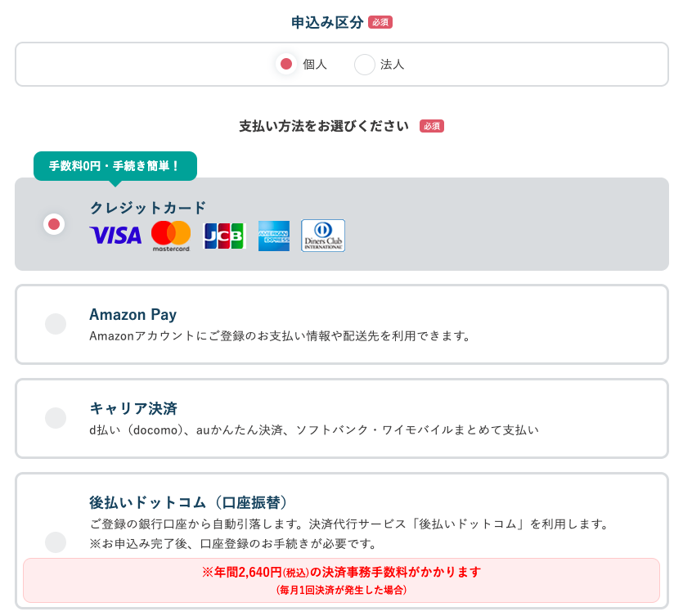
Task: Choose 後払いドットコム radio button
Action: (x=56, y=542)
